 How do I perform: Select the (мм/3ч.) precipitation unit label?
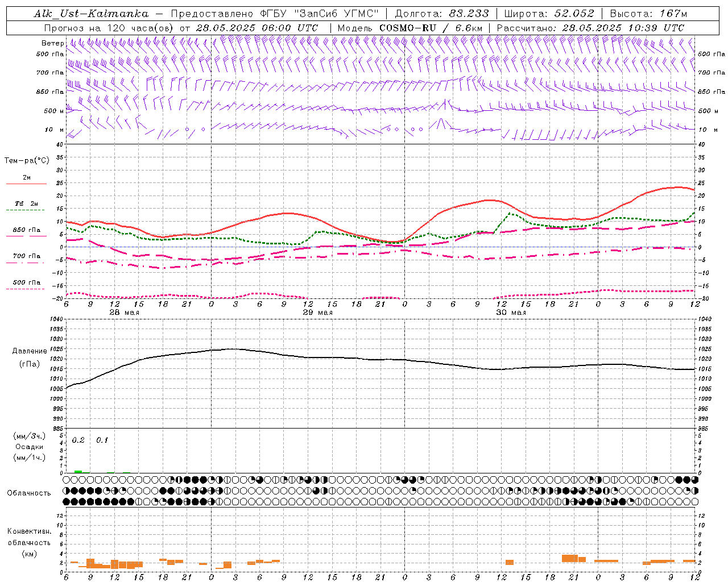(29, 436)
